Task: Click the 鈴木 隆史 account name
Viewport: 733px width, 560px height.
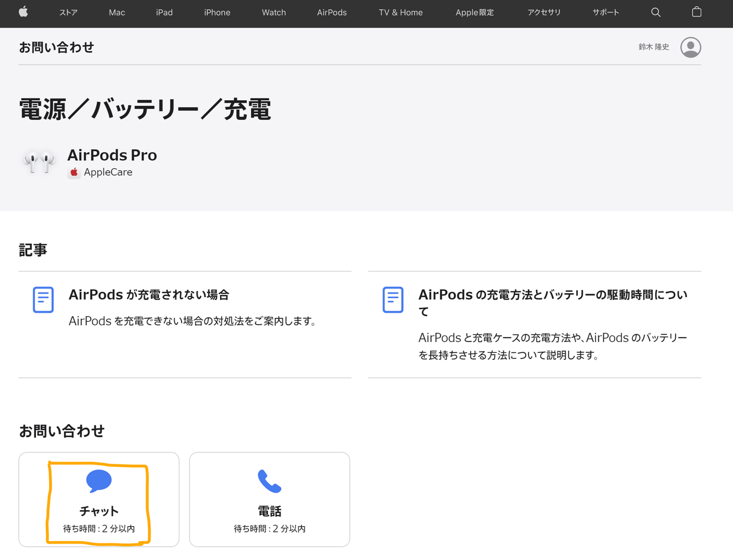Action: coord(654,47)
